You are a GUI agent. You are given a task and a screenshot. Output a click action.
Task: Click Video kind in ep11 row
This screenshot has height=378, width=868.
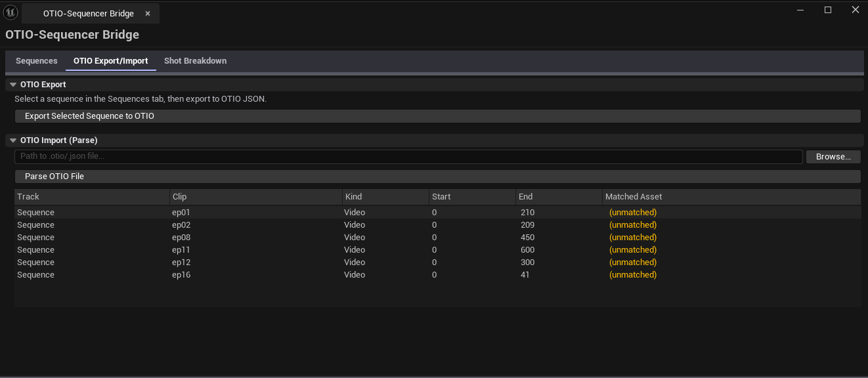(x=355, y=250)
